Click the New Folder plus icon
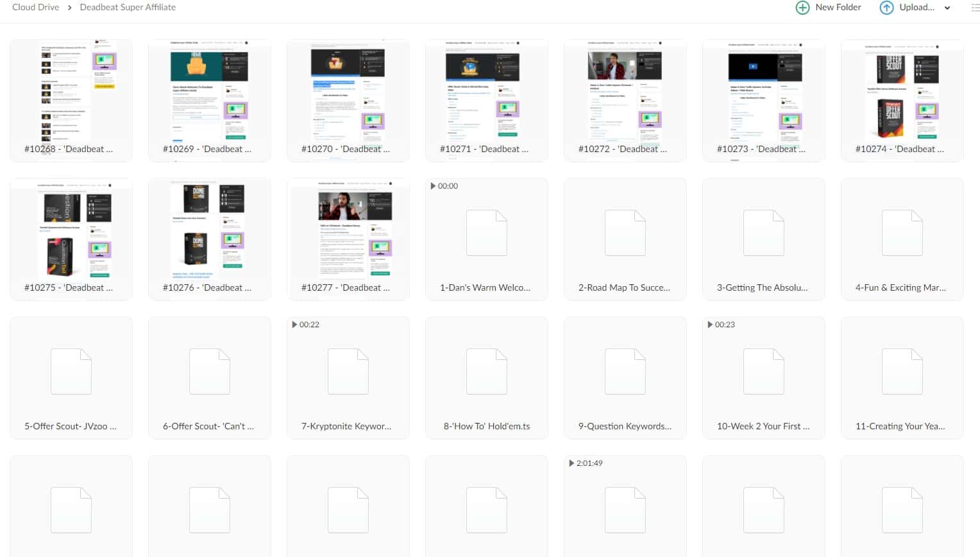Image resolution: width=980 pixels, height=557 pixels. (802, 8)
